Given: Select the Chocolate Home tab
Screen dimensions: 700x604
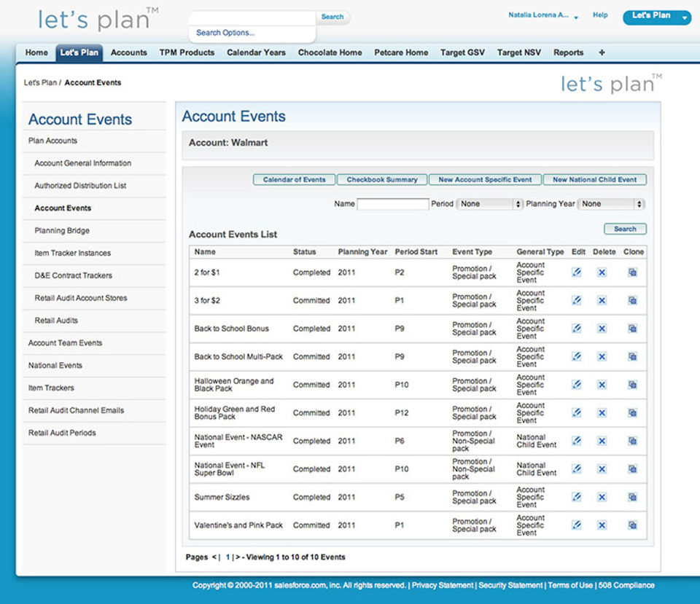Looking at the screenshot, I should click(x=330, y=52).
